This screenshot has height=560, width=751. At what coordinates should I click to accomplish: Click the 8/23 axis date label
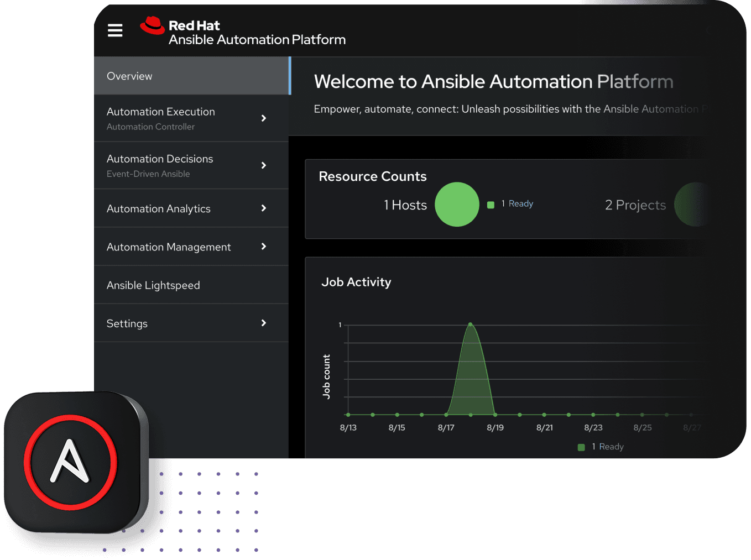coord(593,427)
